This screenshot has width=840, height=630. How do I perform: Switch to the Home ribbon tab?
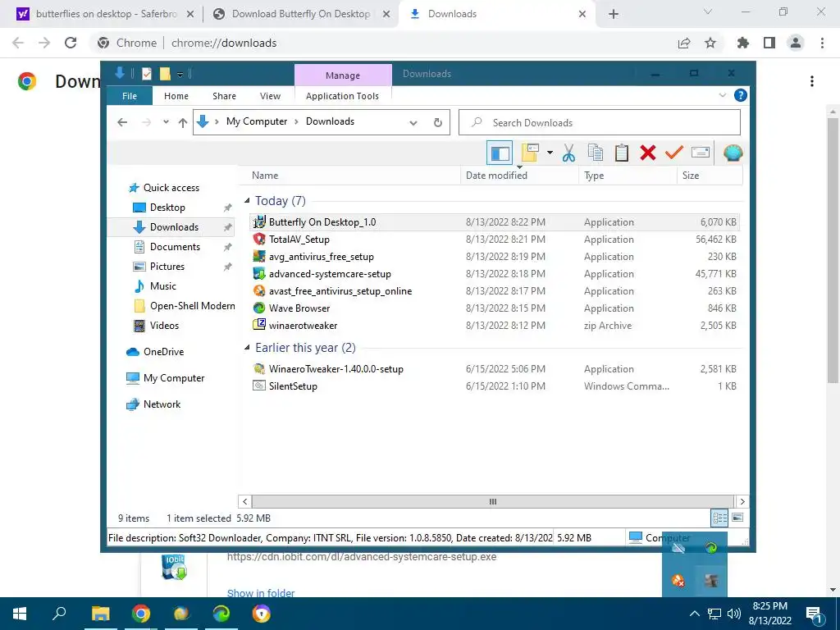coord(176,96)
